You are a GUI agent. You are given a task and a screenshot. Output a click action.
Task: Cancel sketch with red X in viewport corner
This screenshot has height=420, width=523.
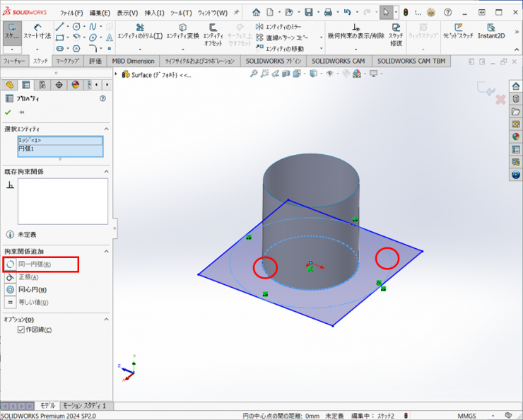[x=500, y=100]
